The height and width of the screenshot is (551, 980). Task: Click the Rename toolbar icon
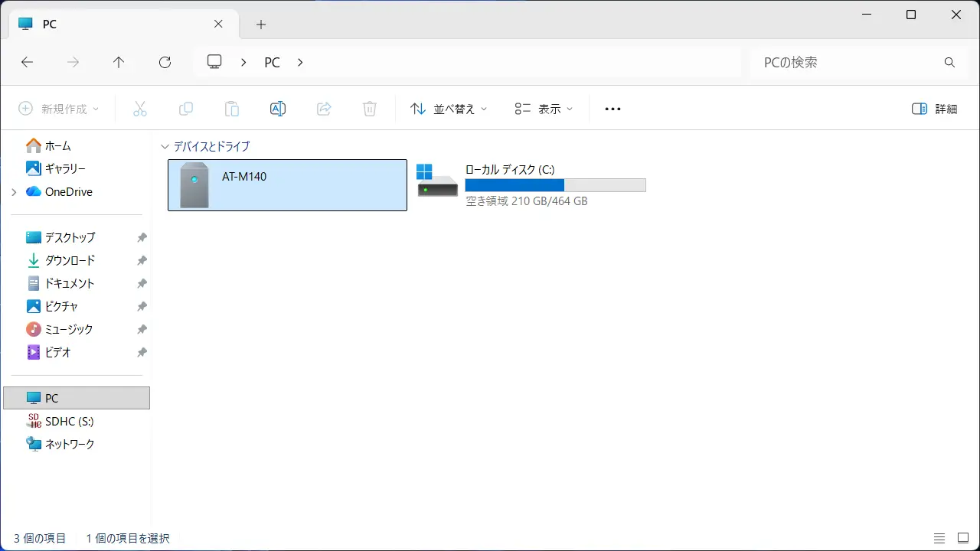point(278,109)
